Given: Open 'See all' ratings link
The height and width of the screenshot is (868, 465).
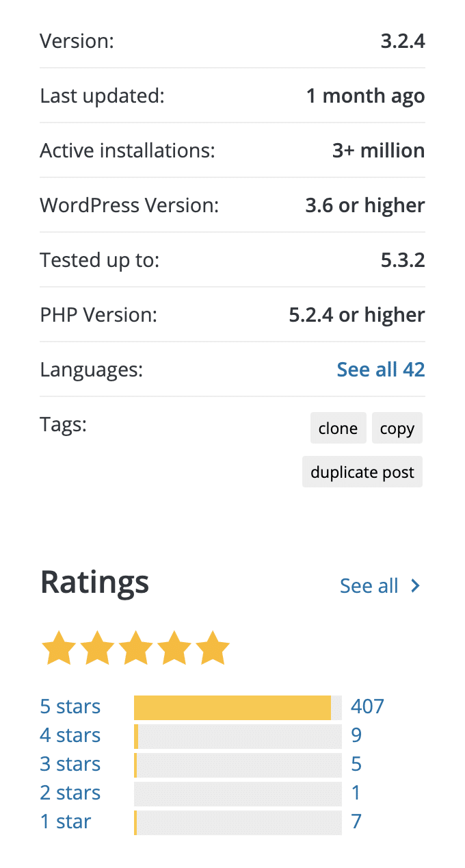Looking at the screenshot, I should (369, 586).
